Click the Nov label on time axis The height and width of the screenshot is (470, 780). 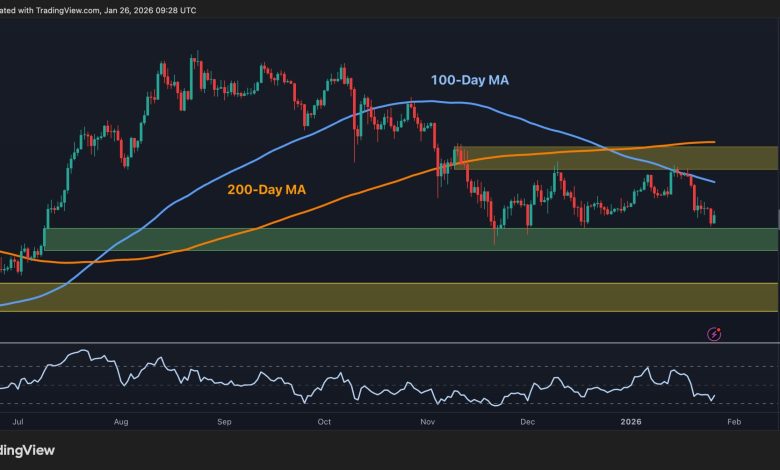point(427,423)
